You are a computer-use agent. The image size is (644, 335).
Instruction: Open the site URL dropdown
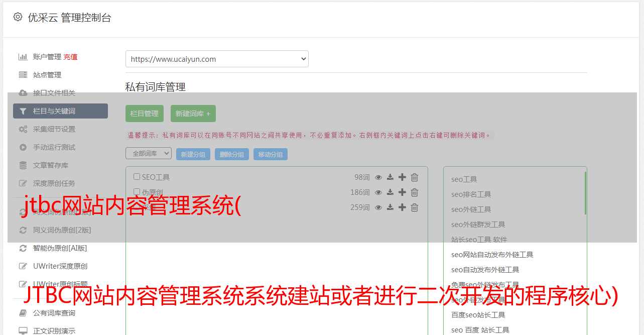[x=217, y=59]
